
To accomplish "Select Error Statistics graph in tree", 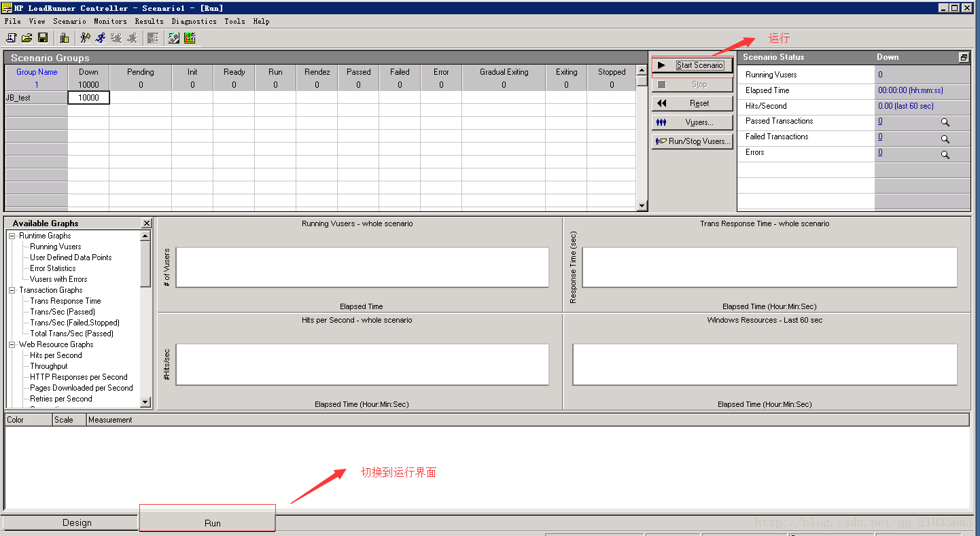I will [53, 268].
